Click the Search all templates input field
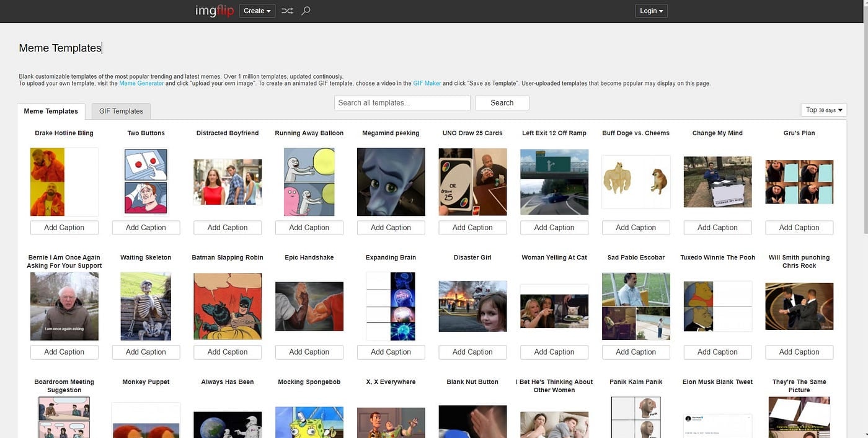The height and width of the screenshot is (438, 868). point(402,103)
